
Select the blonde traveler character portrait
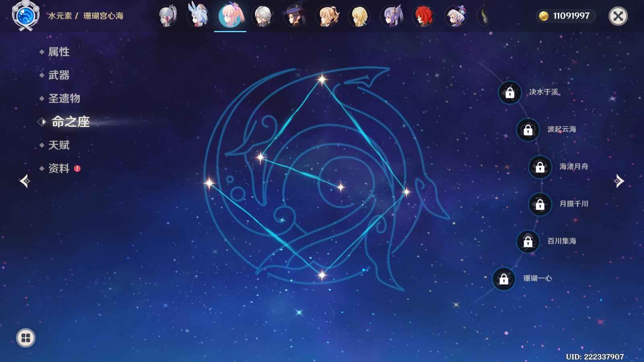click(x=359, y=16)
